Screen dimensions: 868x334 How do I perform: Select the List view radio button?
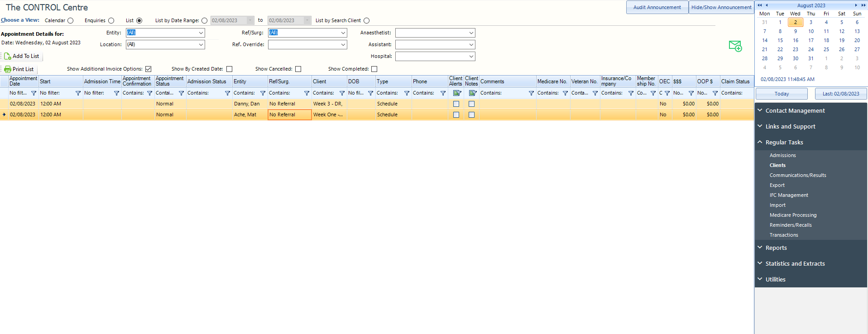click(139, 21)
